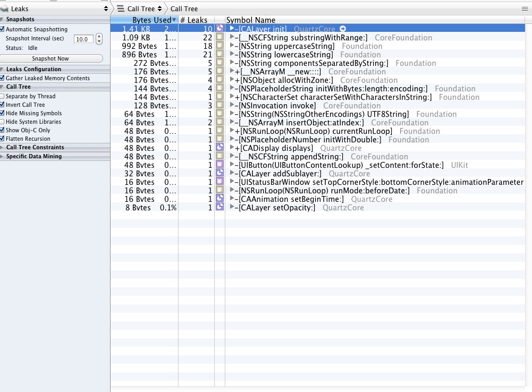Click Status Idle text

click(x=21, y=48)
